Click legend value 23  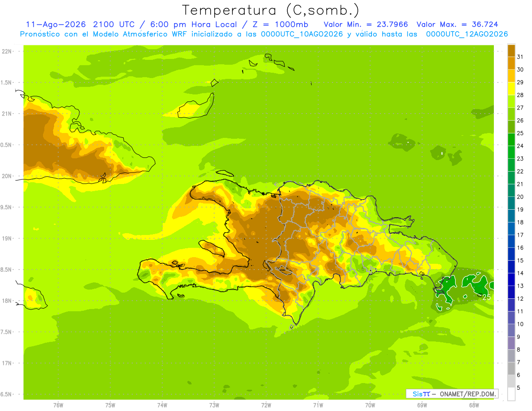(x=520, y=159)
